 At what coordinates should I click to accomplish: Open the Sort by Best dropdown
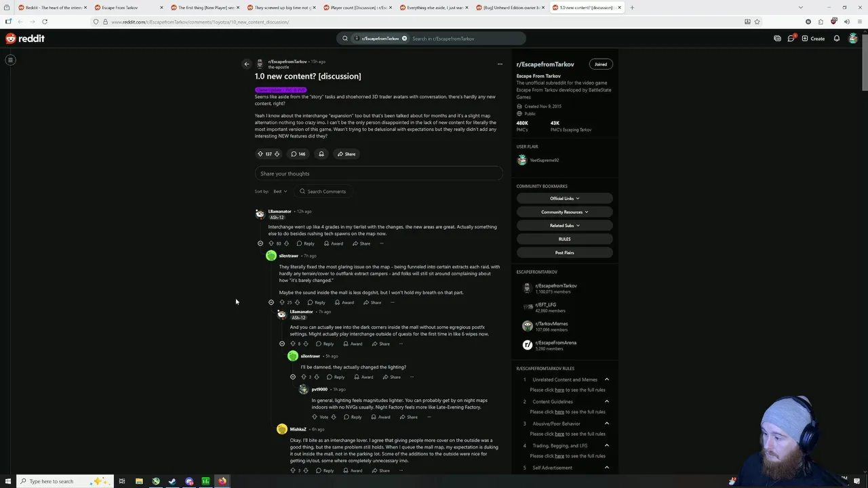[280, 192]
